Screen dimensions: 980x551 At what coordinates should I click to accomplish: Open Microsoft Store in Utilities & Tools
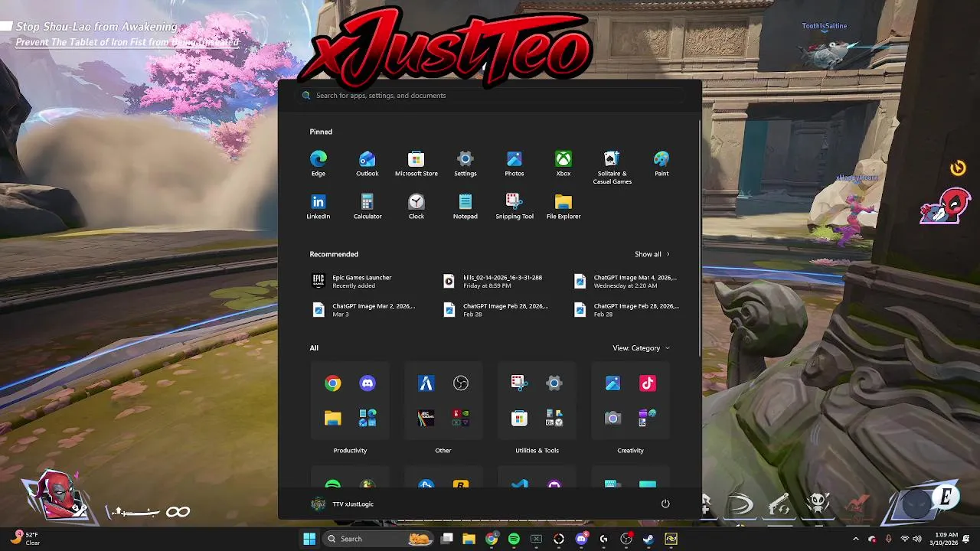[x=519, y=418]
